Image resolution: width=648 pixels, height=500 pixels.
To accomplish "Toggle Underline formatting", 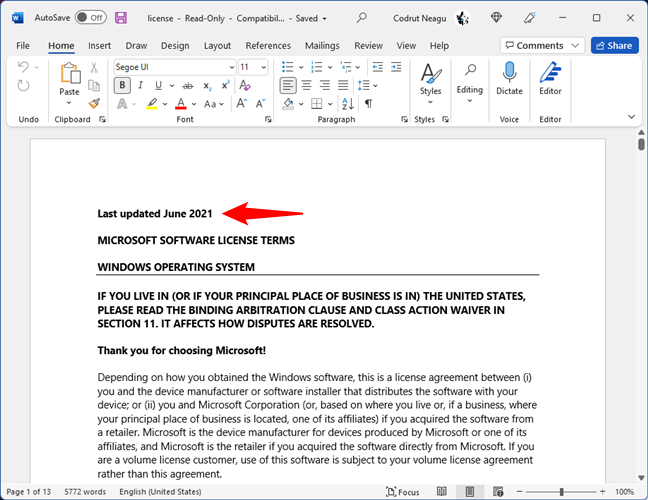I will (158, 85).
